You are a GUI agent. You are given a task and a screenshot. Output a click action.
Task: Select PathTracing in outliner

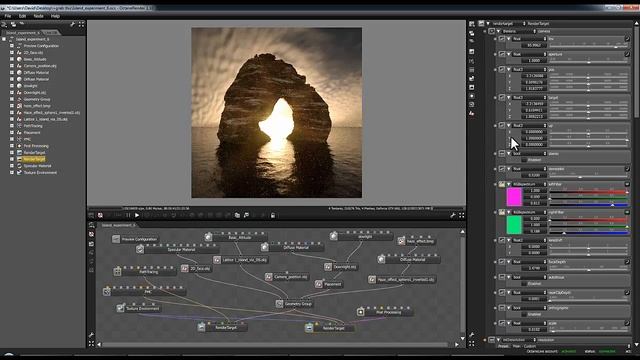pyautogui.click(x=33, y=126)
